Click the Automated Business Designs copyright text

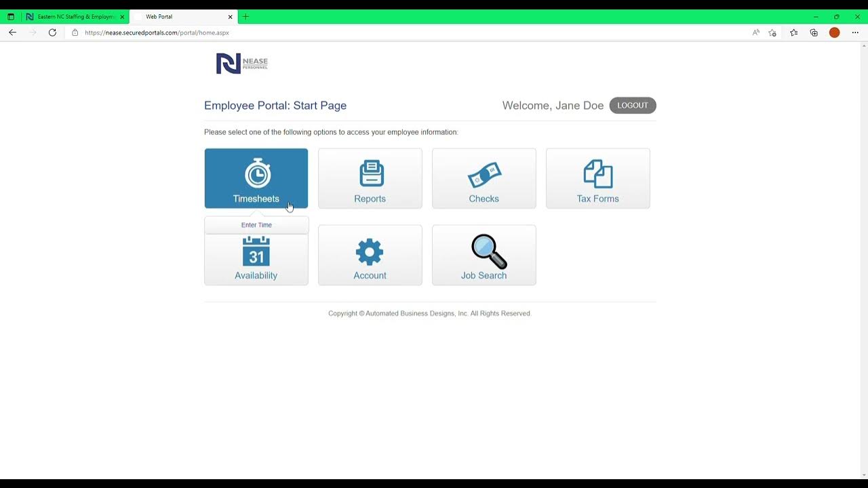coord(429,313)
